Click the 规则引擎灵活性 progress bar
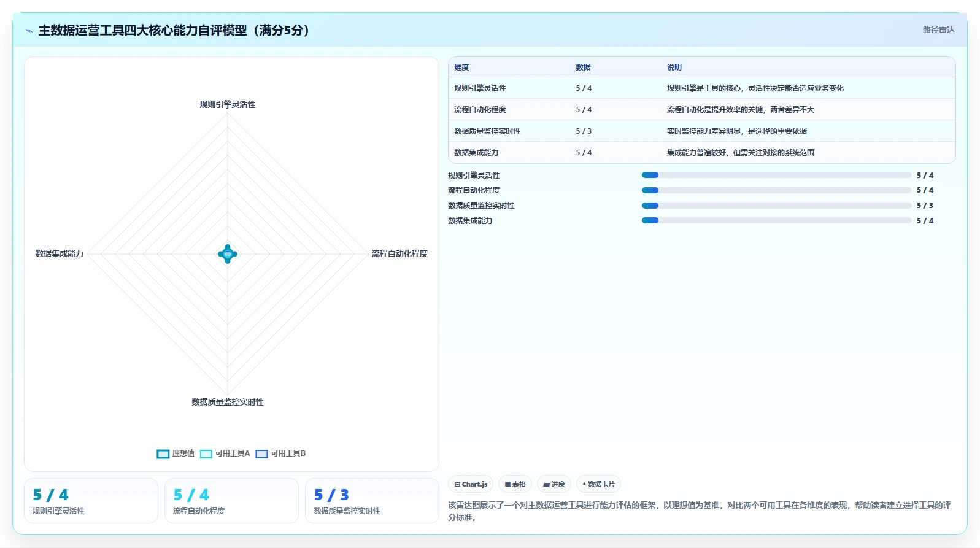The height and width of the screenshot is (548, 980). pyautogui.click(x=776, y=175)
